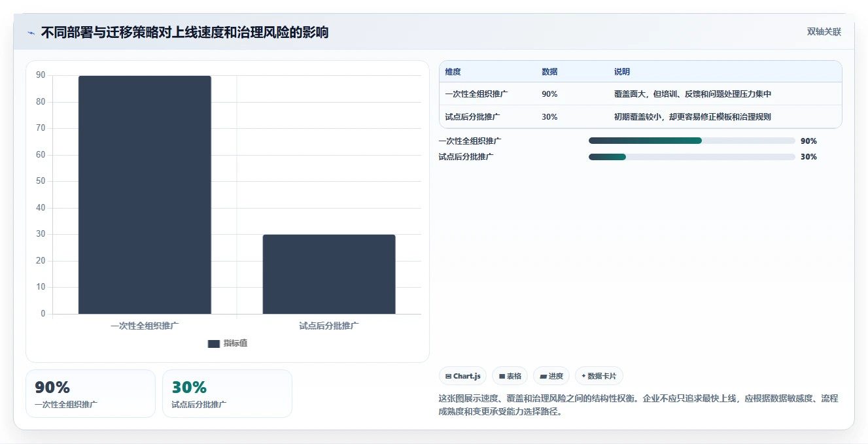This screenshot has height=444, width=868.
Task: Click the y-axis tick 90
Action: [41, 75]
